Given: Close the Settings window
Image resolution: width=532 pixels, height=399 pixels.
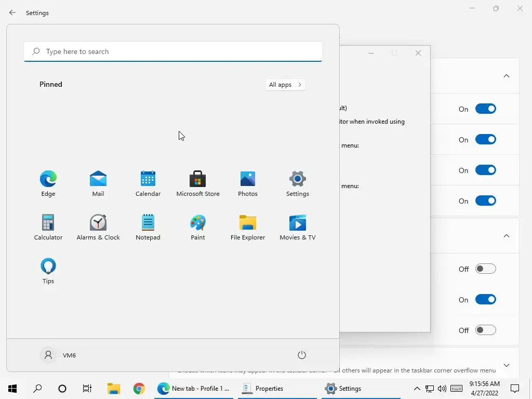Looking at the screenshot, I should click(x=520, y=8).
